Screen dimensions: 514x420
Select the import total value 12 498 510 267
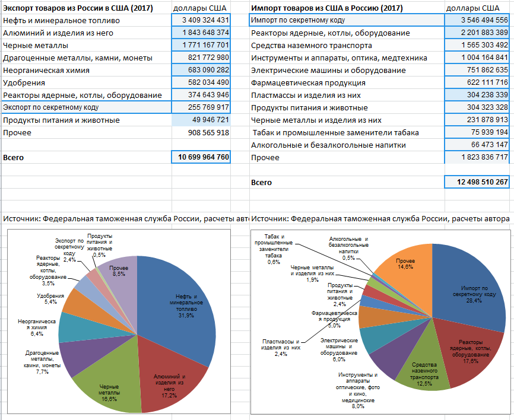(477, 182)
